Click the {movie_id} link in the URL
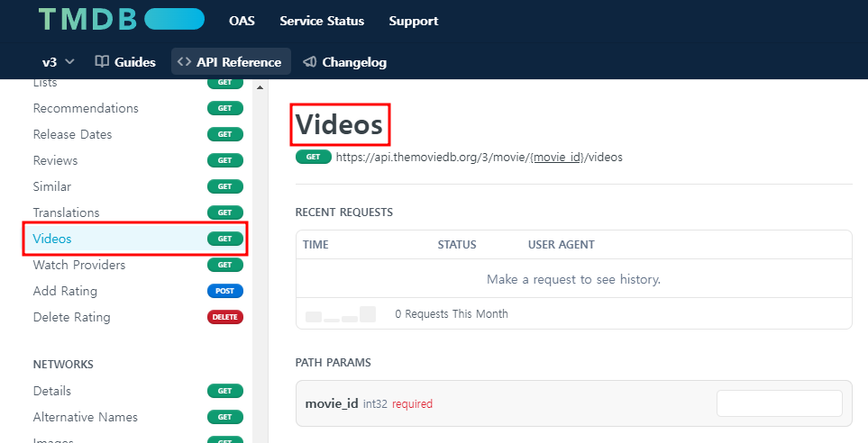This screenshot has height=443, width=868. point(557,157)
